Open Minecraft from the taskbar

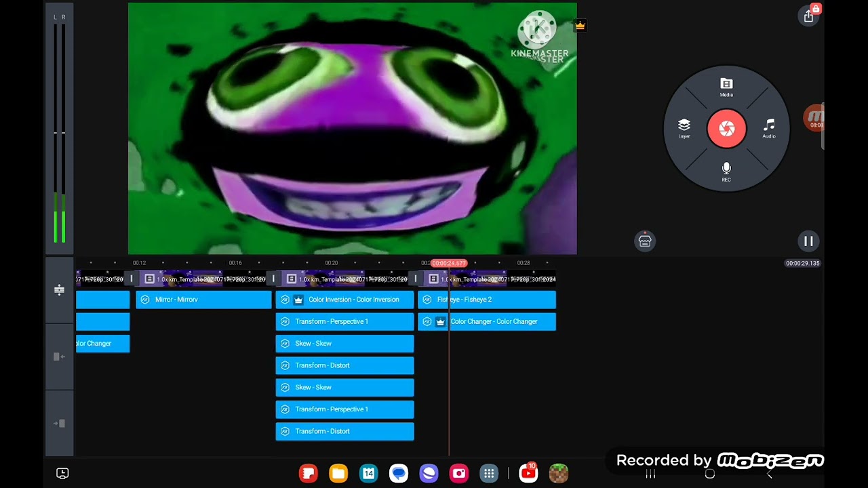(558, 473)
